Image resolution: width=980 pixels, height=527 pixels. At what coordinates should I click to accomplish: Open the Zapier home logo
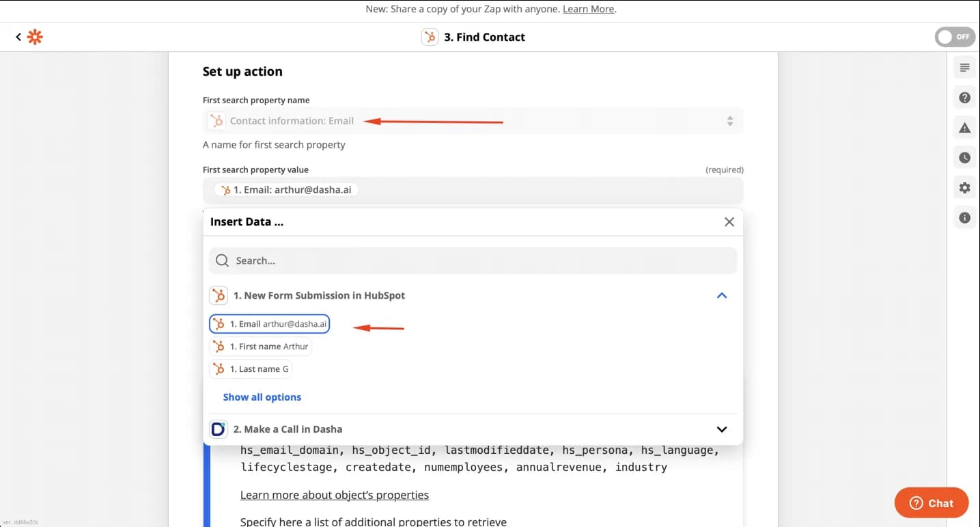[35, 37]
